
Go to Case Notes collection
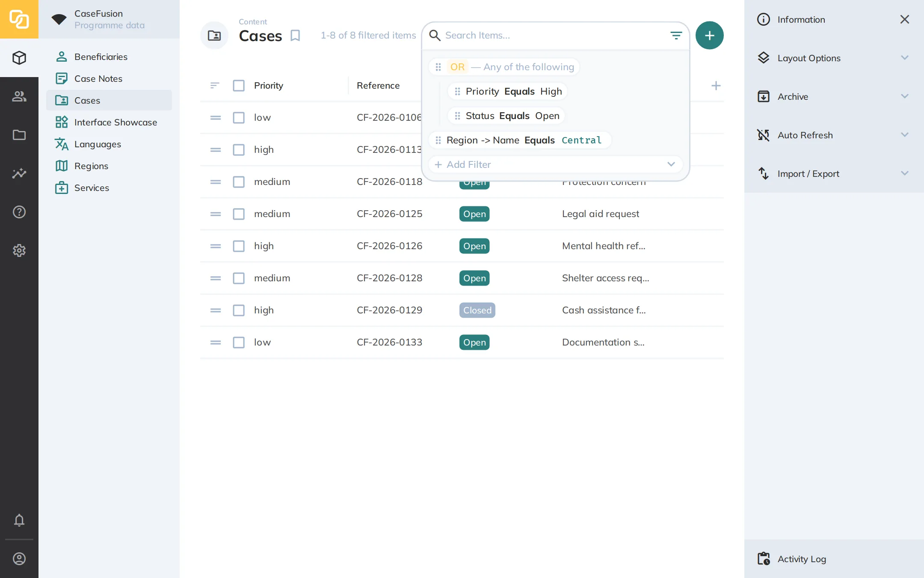pyautogui.click(x=109, y=79)
